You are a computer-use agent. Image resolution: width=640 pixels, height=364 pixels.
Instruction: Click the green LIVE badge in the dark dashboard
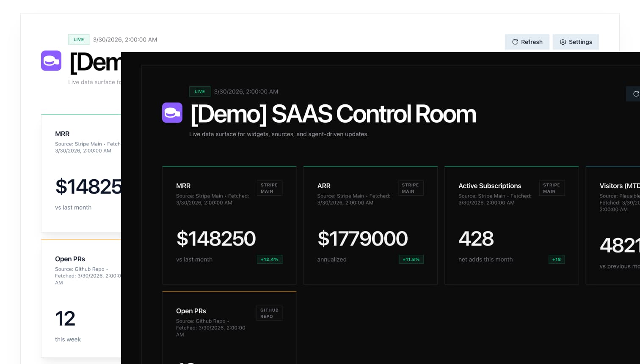[200, 91]
